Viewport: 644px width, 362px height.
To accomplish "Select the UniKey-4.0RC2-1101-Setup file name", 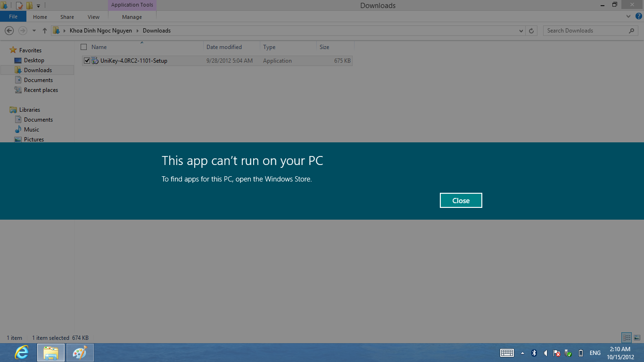I will (x=134, y=61).
